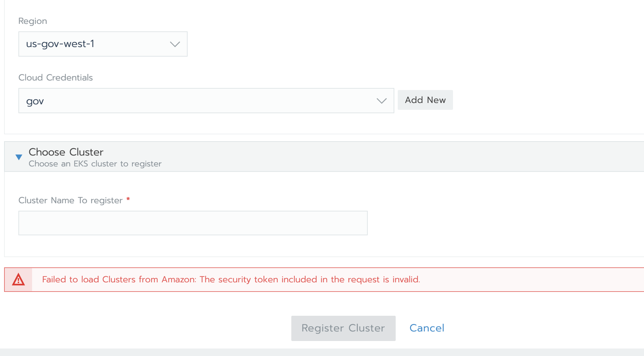644x356 pixels.
Task: Select the Choose Cluster section header
Action: [x=66, y=152]
